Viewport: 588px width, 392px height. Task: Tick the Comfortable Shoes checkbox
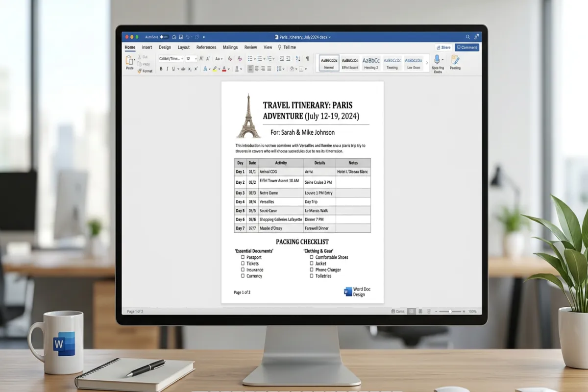[x=312, y=257]
